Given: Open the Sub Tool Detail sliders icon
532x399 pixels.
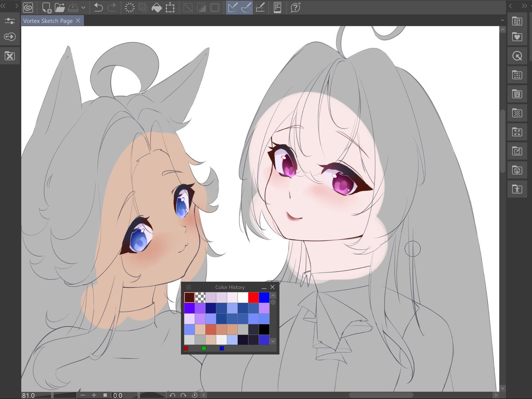Looking at the screenshot, I should coord(10,21).
